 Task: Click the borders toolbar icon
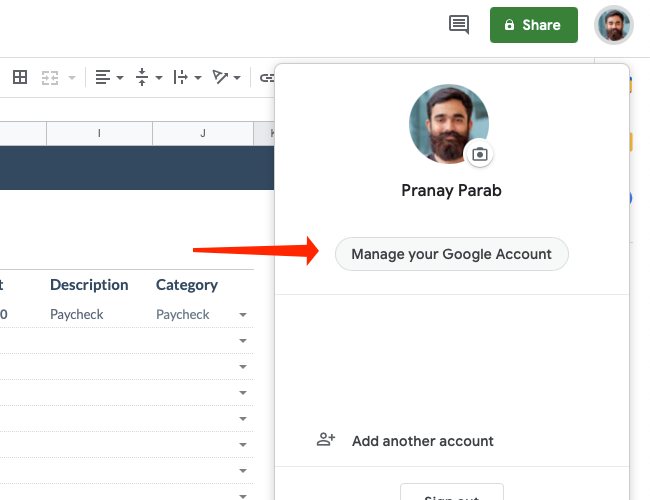20,77
